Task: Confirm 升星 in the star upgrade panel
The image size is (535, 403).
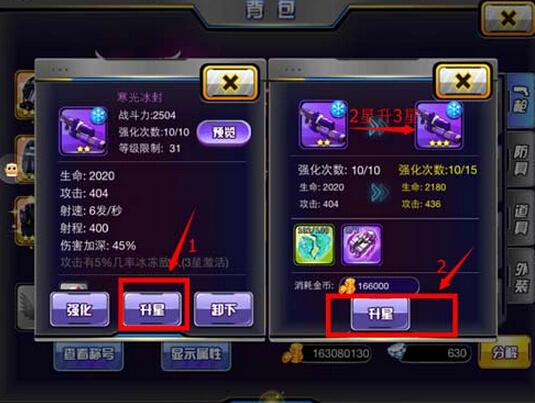Action: point(380,313)
